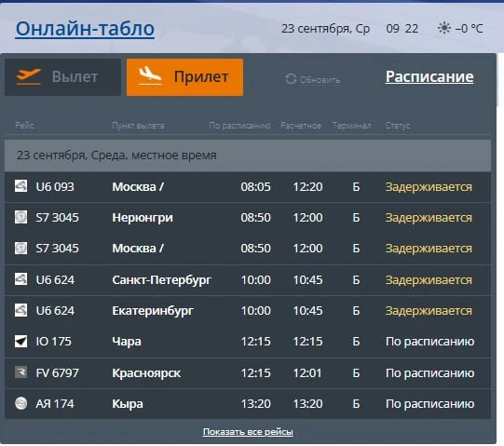Show all flights via Показать все рейсы
The image size is (504, 446).
(248, 432)
